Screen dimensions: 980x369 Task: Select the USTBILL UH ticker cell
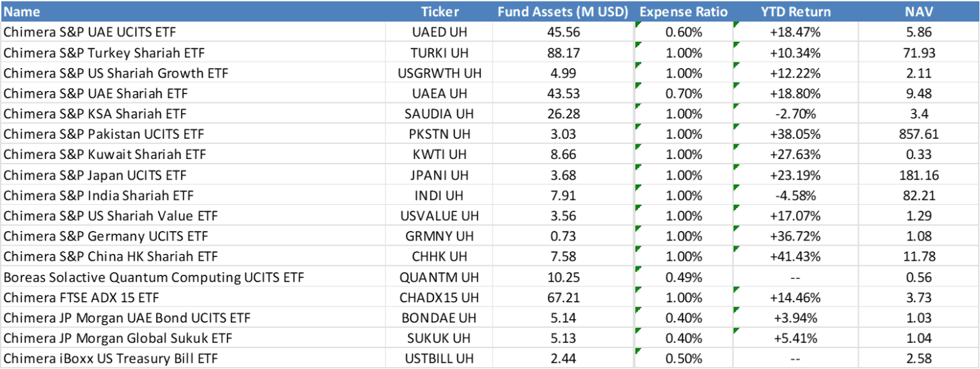(x=440, y=358)
